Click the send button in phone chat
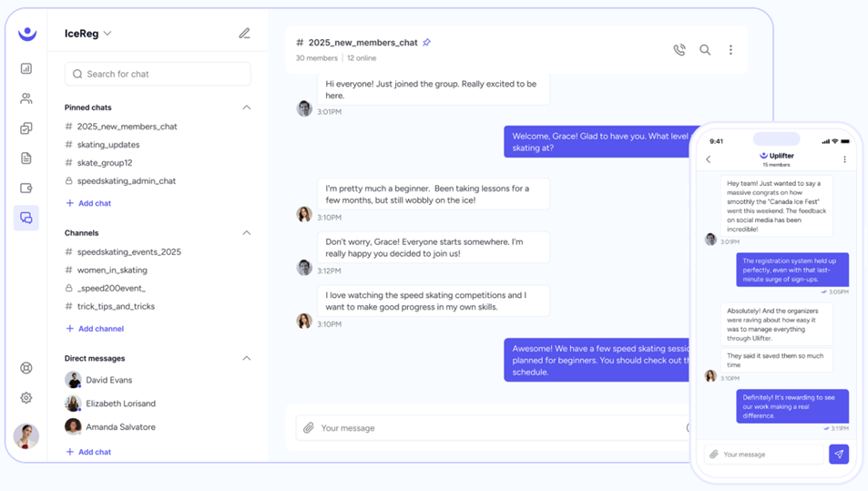Viewport: 868px width, 491px height. pyautogui.click(x=839, y=454)
